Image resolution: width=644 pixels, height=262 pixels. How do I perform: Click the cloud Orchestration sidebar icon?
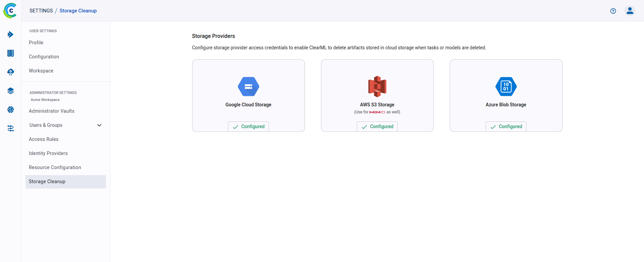click(10, 72)
